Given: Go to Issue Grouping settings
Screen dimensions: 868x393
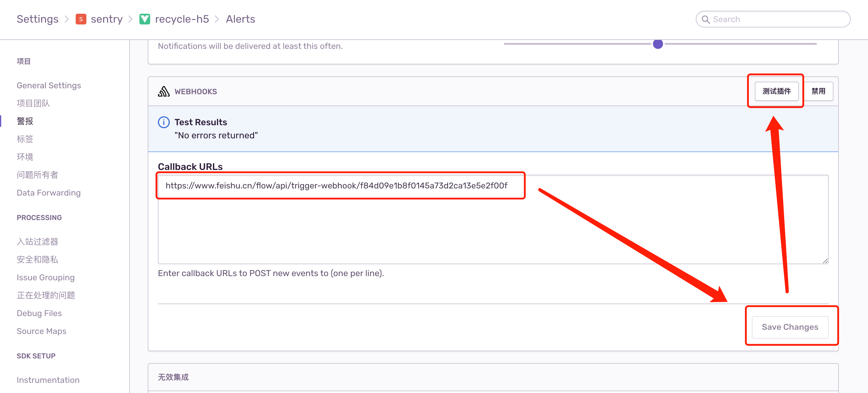Looking at the screenshot, I should pyautogui.click(x=46, y=277).
